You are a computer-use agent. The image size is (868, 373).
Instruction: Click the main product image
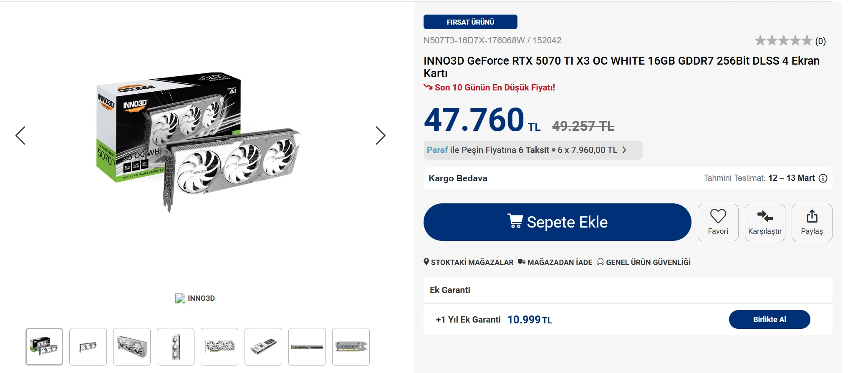pos(198,142)
